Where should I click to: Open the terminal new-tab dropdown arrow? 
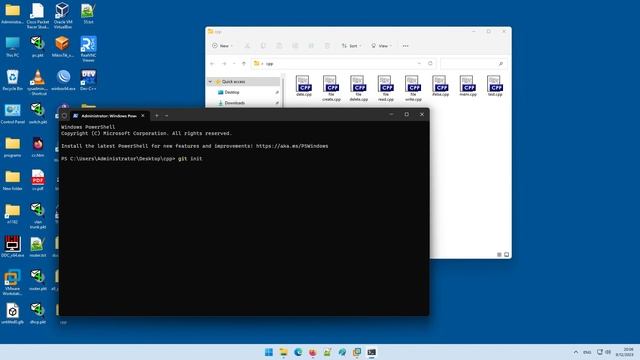click(167, 116)
